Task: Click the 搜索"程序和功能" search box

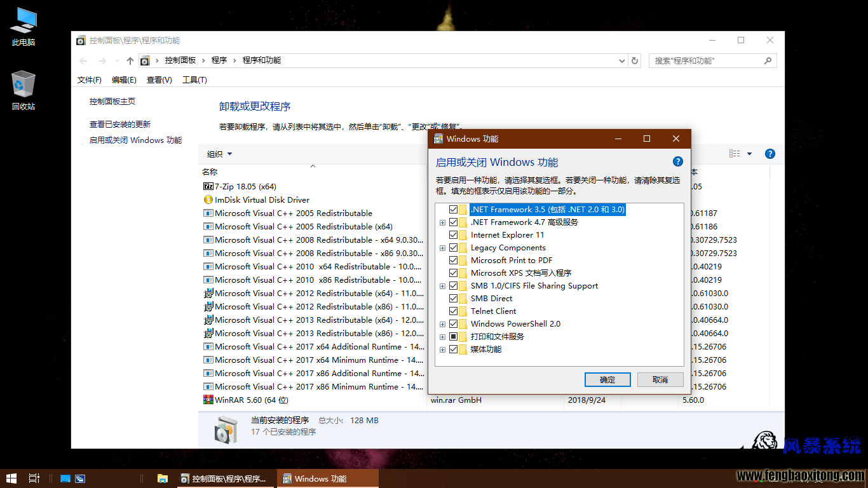Action: click(x=705, y=61)
